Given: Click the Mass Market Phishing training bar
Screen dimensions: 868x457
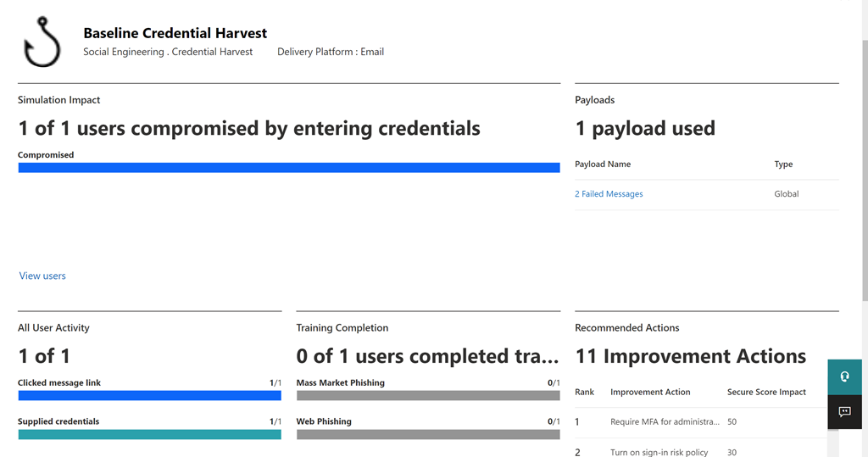Looking at the screenshot, I should 428,395.
